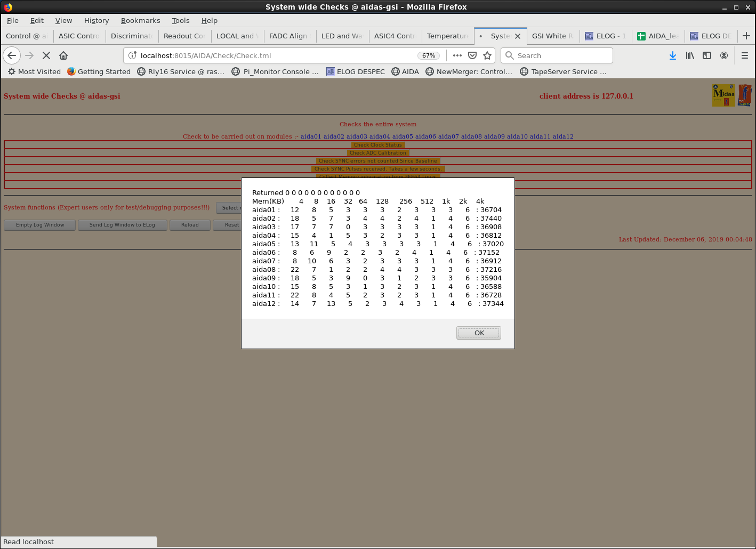The image size is (756, 549).
Task: Switch to the GSI White Rabbit tab
Action: click(552, 36)
